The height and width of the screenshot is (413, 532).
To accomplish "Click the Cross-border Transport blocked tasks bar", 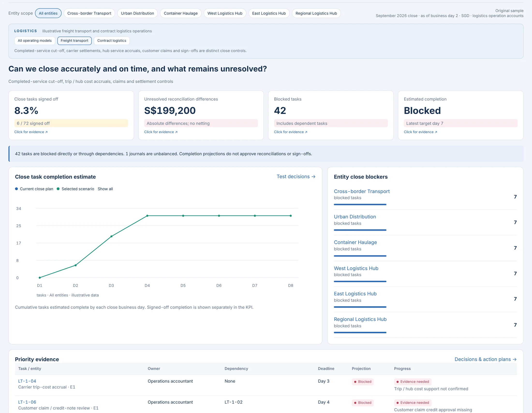I will [360, 204].
